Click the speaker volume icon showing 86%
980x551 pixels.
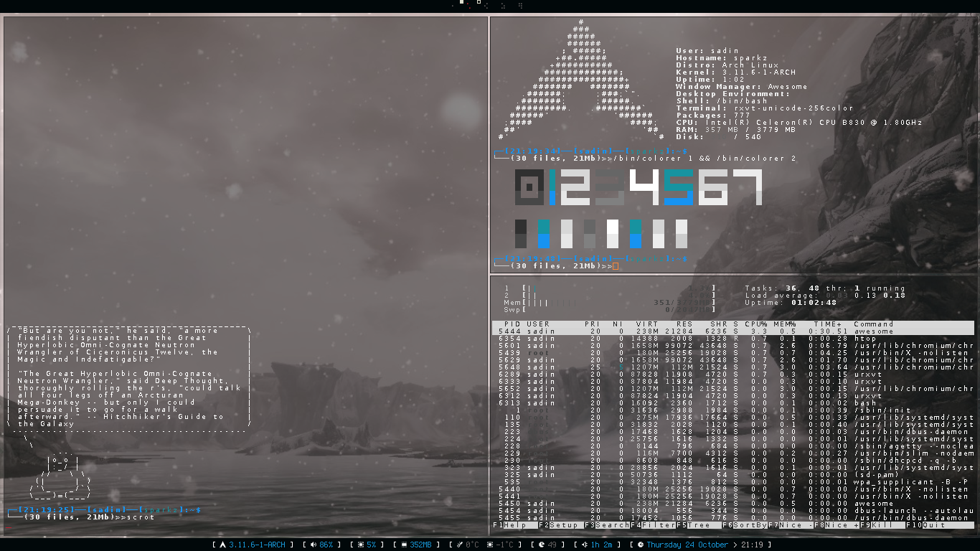[x=313, y=545]
